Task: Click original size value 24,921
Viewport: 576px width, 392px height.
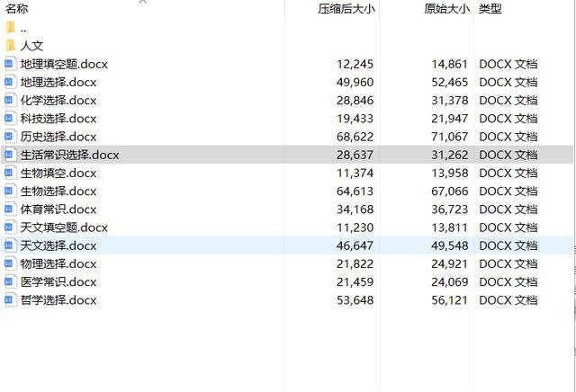Action: (450, 264)
